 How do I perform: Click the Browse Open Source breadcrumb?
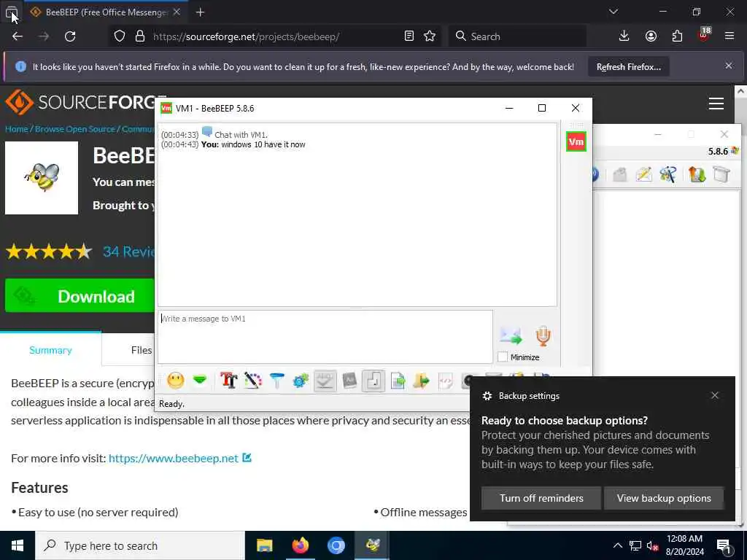(75, 129)
